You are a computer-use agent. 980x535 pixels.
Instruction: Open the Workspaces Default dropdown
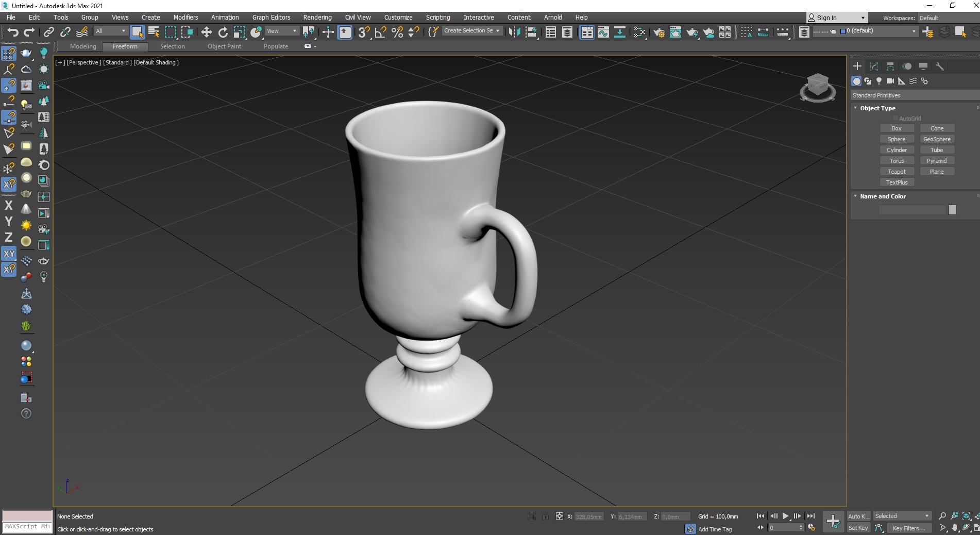948,18
